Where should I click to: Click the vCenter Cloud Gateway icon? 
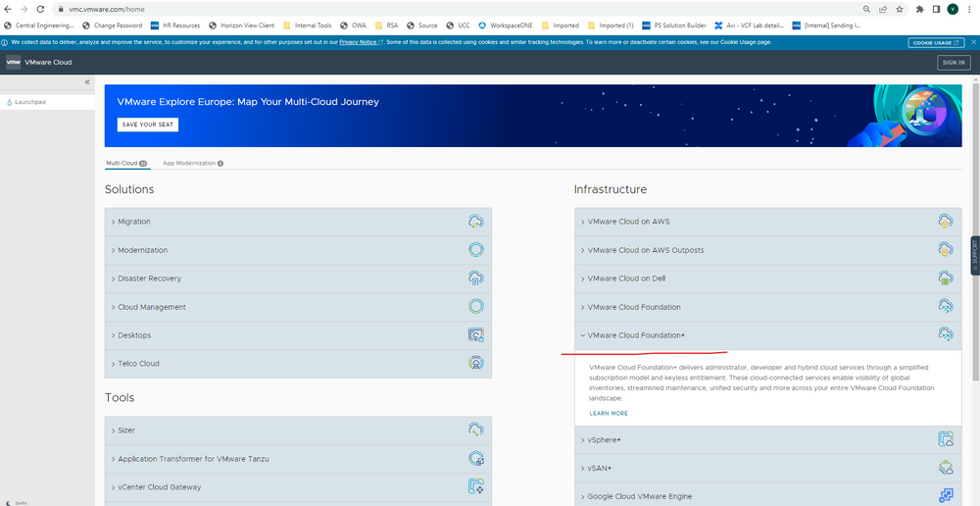(x=476, y=486)
